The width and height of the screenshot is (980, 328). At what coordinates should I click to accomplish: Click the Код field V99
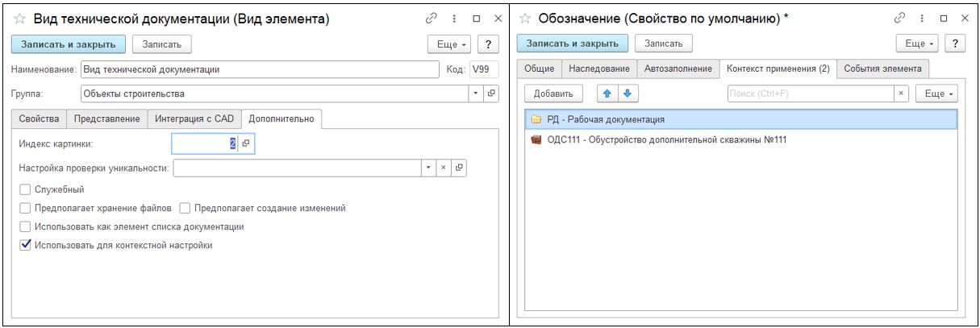(x=485, y=69)
